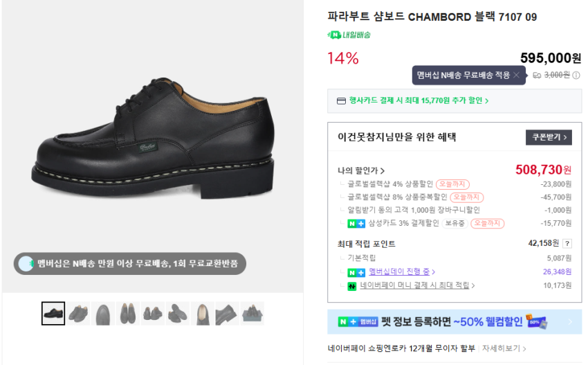The image size is (588, 365).
Task: Open the 최대 적립 포인트 help icon
Action: tap(567, 243)
